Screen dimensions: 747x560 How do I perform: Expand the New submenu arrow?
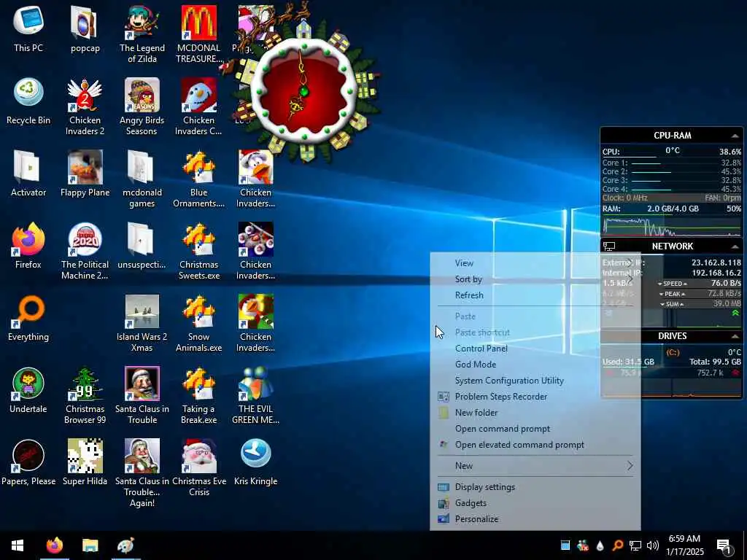630,466
